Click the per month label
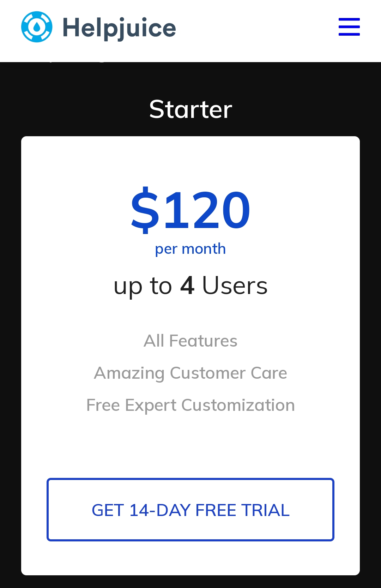 pyautogui.click(x=190, y=248)
